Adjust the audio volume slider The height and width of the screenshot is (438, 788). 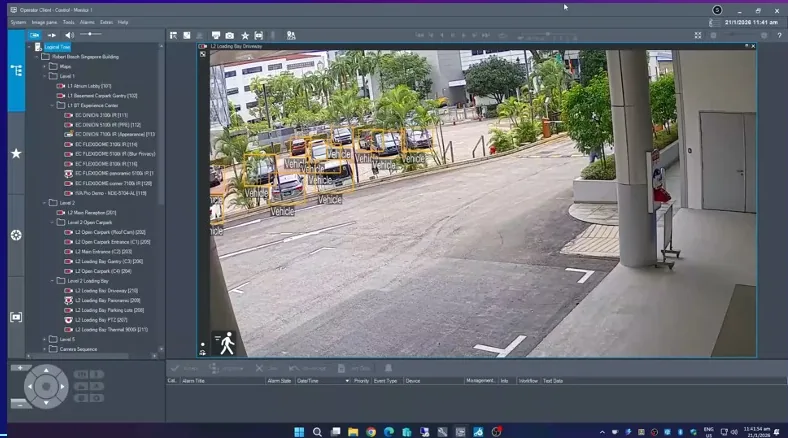(x=90, y=34)
